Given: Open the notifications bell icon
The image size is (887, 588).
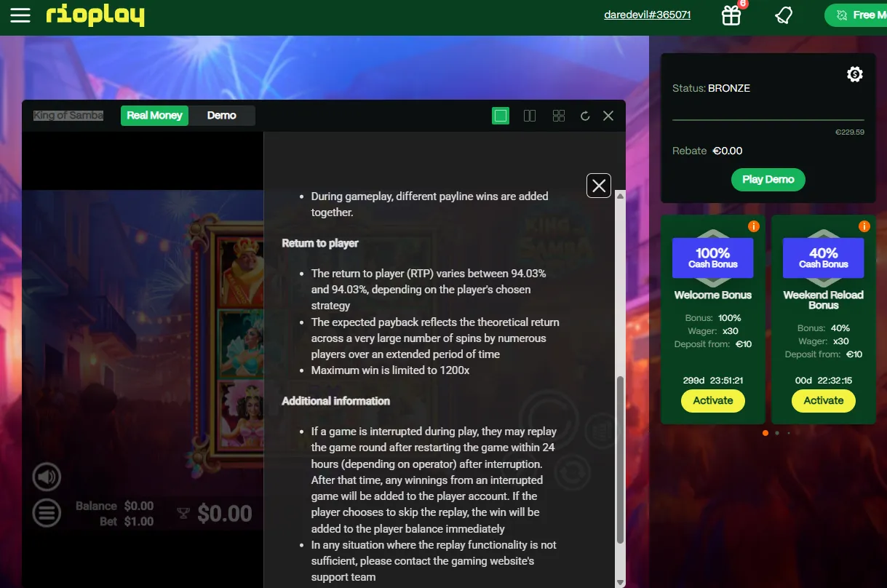Looking at the screenshot, I should coord(784,15).
